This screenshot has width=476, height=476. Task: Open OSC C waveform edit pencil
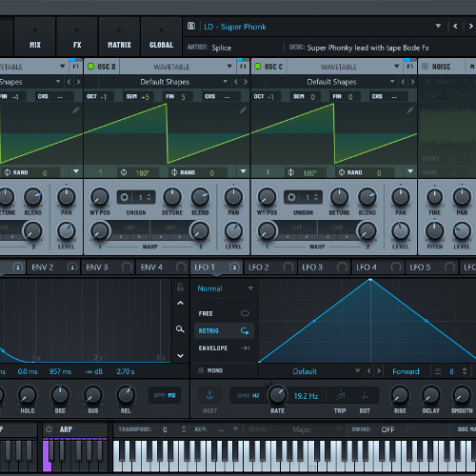[x=410, y=110]
